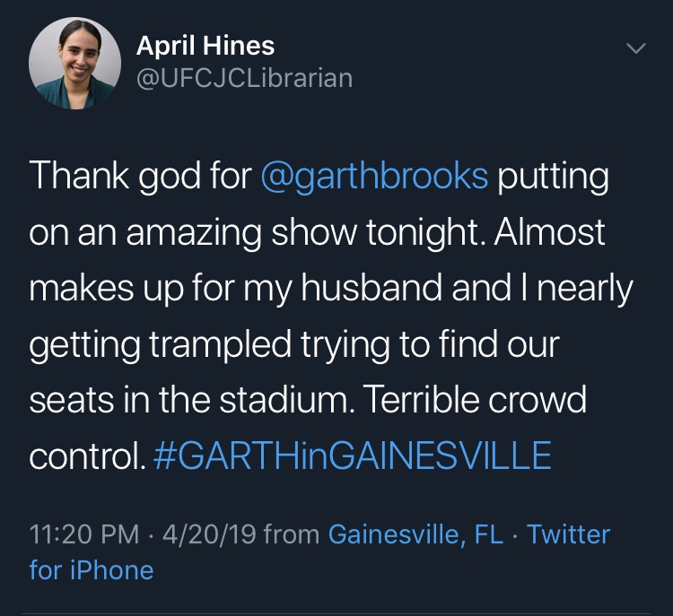Tap the word 'control.' before the hashtag

point(88,456)
